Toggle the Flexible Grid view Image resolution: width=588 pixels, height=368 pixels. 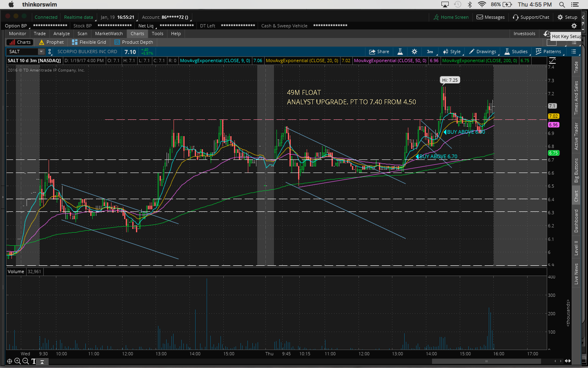tap(89, 42)
